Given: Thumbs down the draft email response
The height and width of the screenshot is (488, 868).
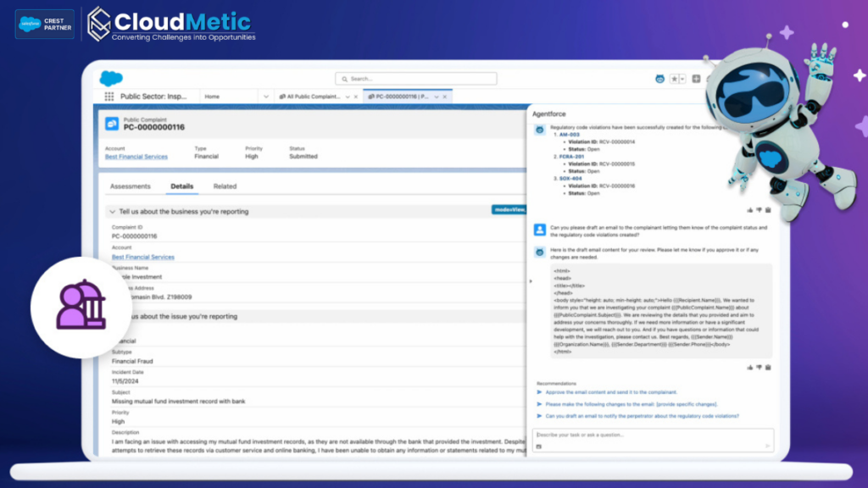Looking at the screenshot, I should click(759, 368).
